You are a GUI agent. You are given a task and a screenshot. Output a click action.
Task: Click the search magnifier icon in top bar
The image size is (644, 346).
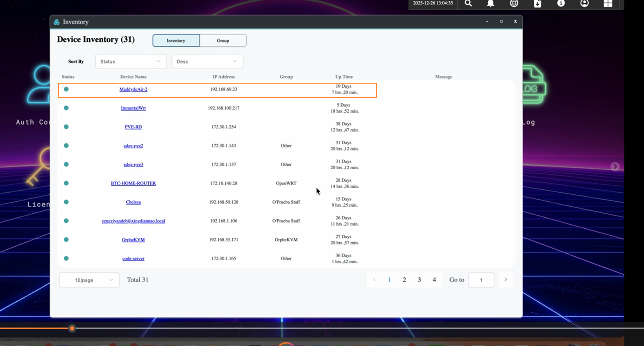[x=468, y=4]
